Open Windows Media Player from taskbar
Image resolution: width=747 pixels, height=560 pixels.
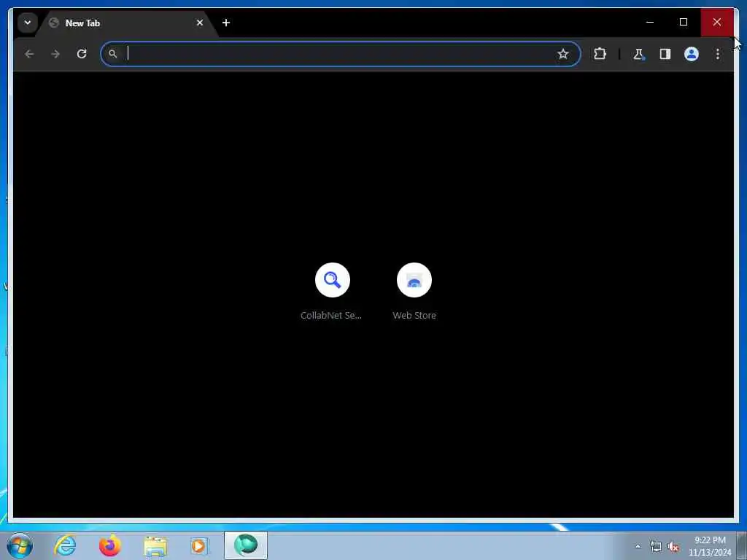coord(199,545)
